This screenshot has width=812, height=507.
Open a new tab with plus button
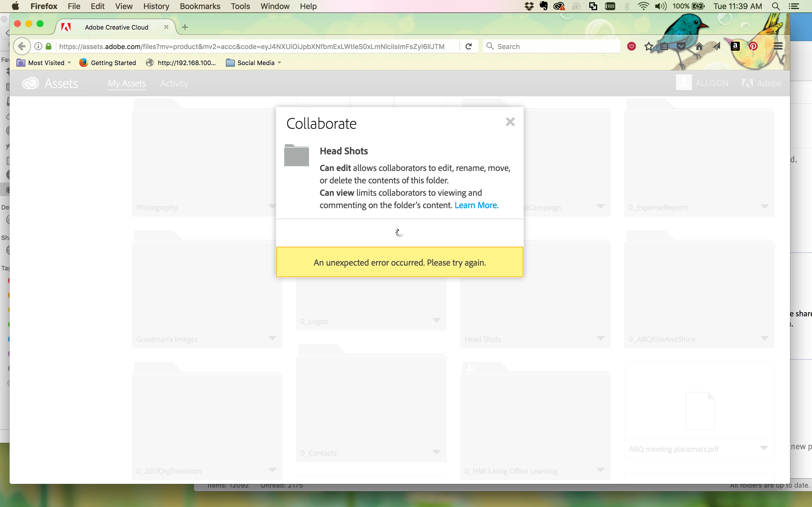pyautogui.click(x=185, y=27)
